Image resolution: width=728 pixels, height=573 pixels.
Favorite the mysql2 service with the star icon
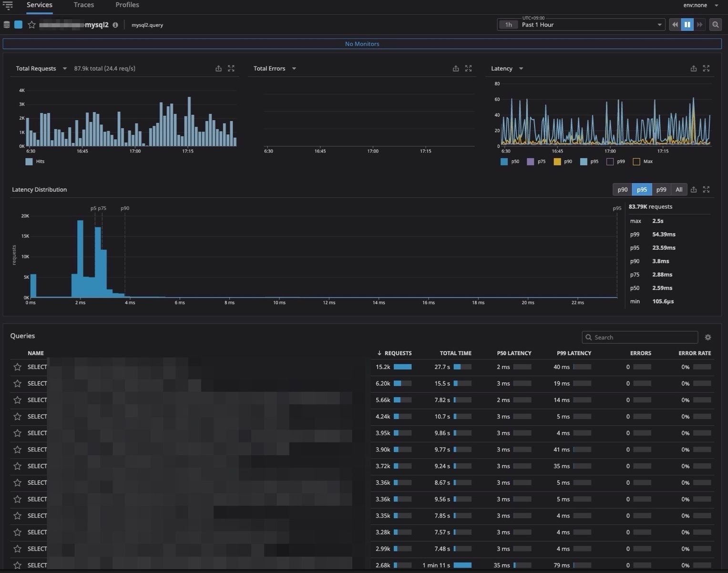tap(31, 25)
